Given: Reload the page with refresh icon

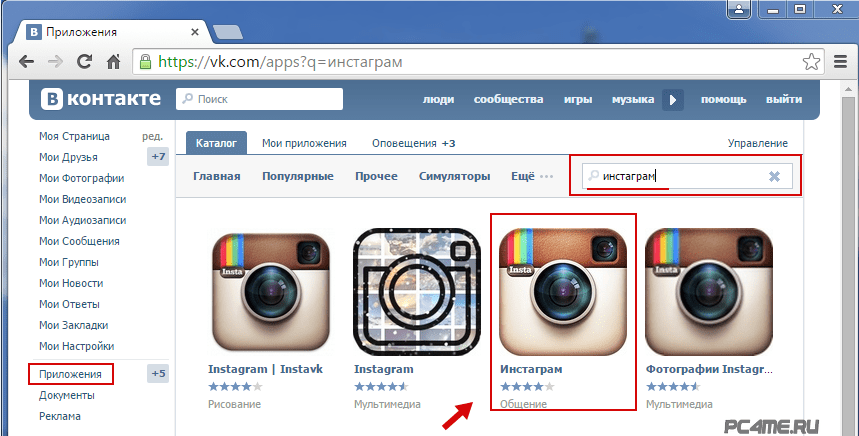Looking at the screenshot, I should coord(84,61).
